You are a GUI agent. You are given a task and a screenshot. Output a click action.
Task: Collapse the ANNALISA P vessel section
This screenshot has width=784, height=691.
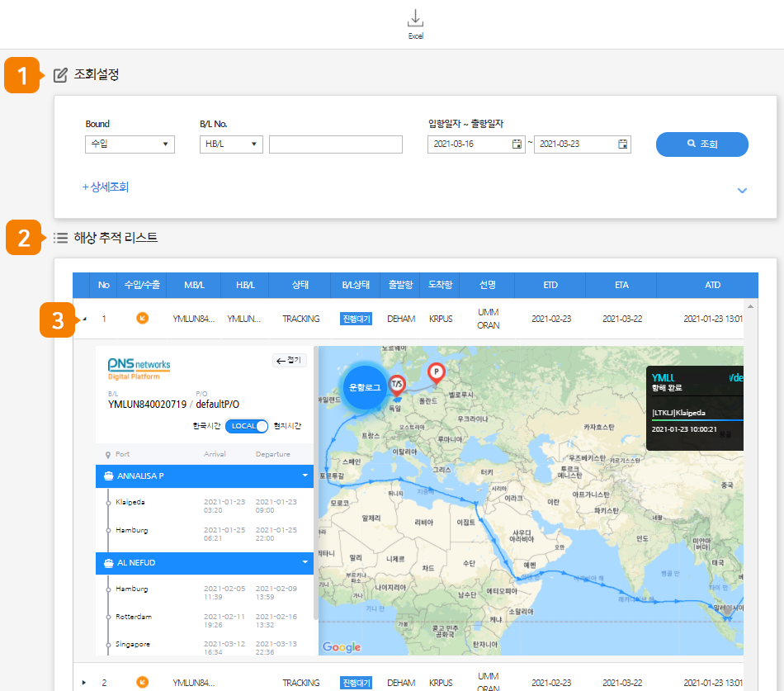click(x=305, y=476)
